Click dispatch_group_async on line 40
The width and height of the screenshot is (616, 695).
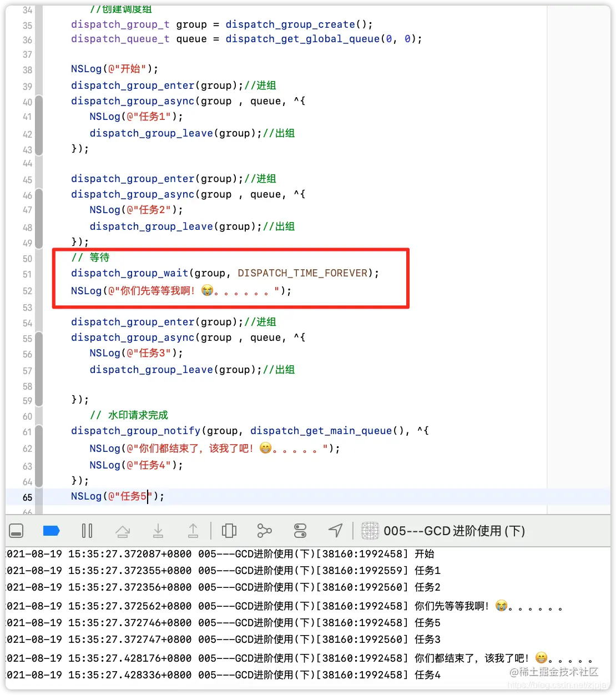pos(133,101)
